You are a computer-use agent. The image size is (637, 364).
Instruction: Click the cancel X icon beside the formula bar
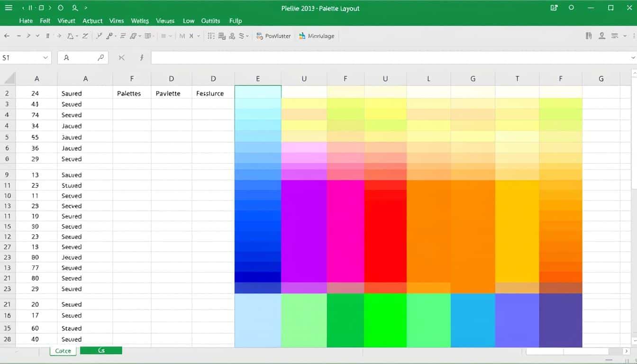point(122,58)
